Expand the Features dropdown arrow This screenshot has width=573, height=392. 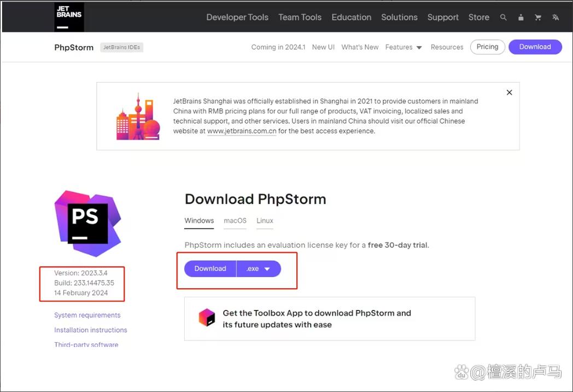point(419,48)
